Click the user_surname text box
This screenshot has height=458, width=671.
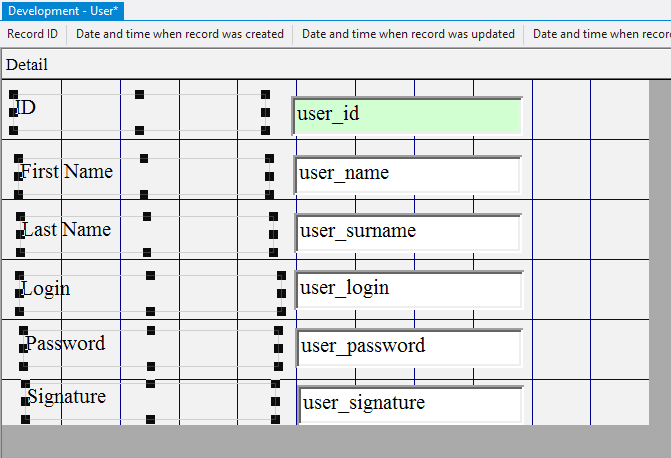[407, 232]
